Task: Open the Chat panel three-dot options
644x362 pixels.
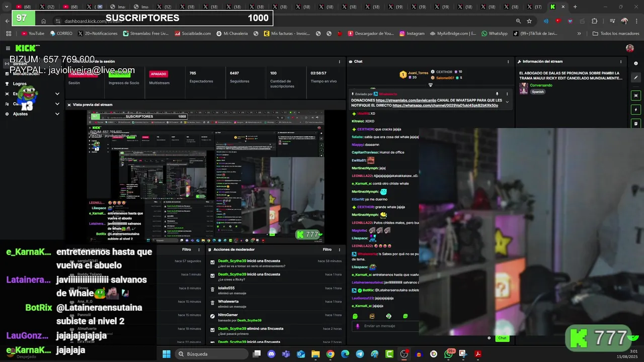Action: pos(507,61)
